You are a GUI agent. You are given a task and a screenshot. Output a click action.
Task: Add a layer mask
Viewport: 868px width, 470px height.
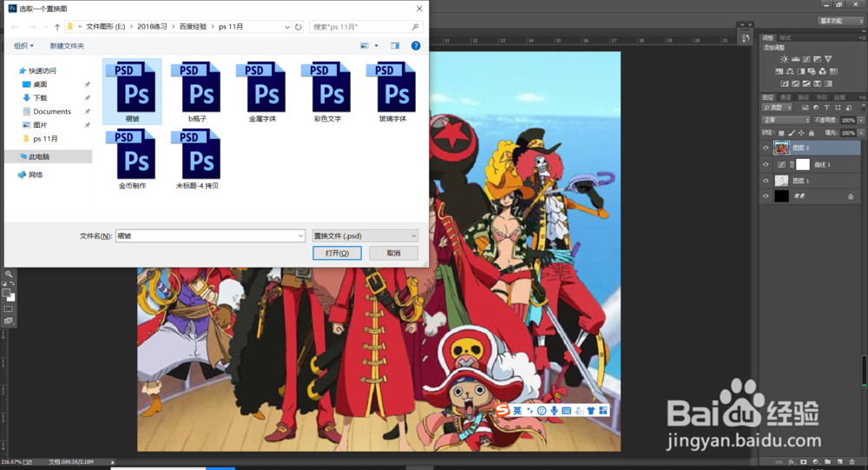pyautogui.click(x=803, y=461)
